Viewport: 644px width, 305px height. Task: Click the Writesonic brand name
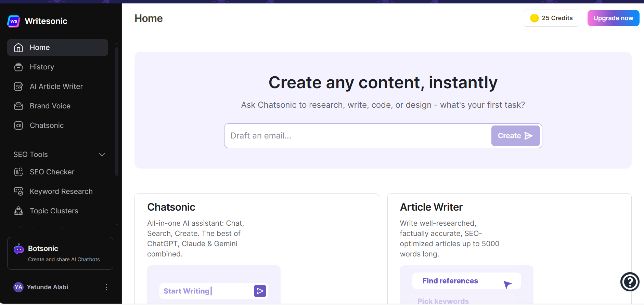tap(46, 21)
